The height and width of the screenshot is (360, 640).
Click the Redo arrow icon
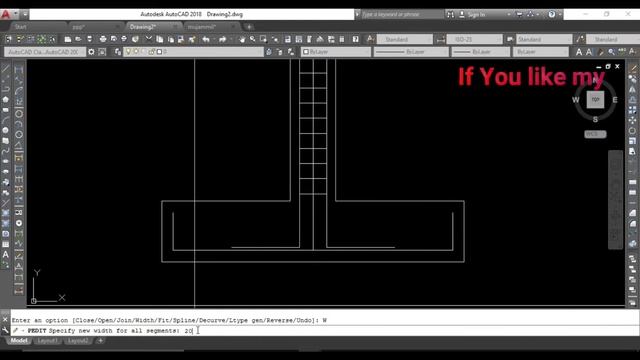click(x=222, y=39)
